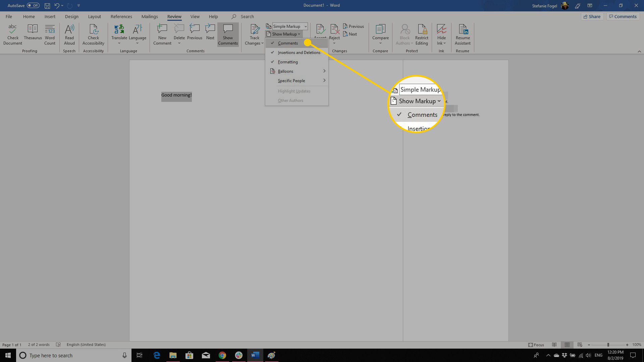
Task: Toggle the Insertions and Deletions checkbox
Action: 299,52
